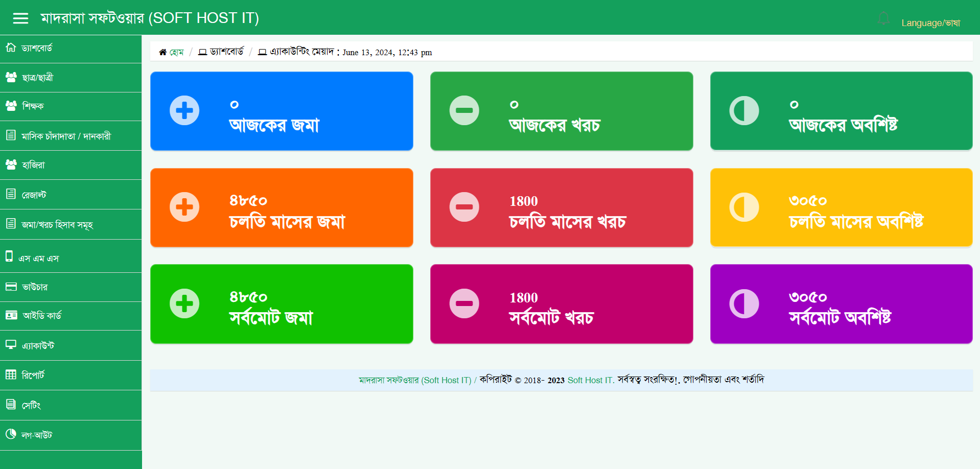Click half-circle icon on আজকের অবশিষ্ট card

pos(744,110)
